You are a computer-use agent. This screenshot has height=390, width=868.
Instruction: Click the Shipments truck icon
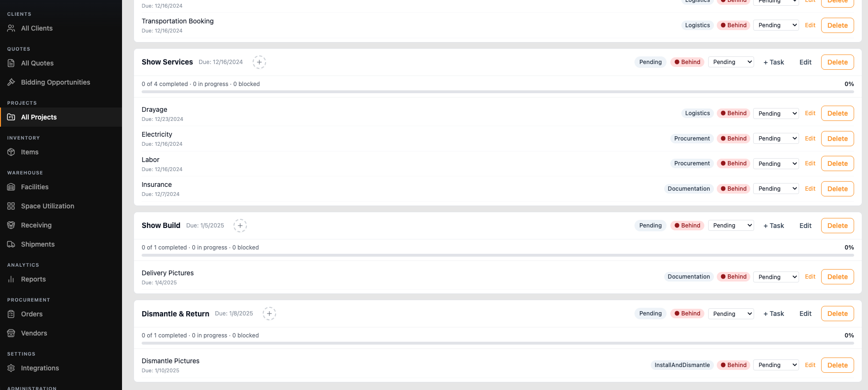click(x=11, y=244)
